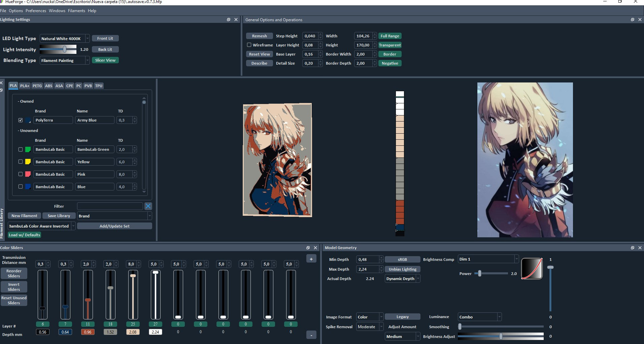Close the Lighting Settings panel
This screenshot has width=644, height=344.
pyautogui.click(x=236, y=20)
